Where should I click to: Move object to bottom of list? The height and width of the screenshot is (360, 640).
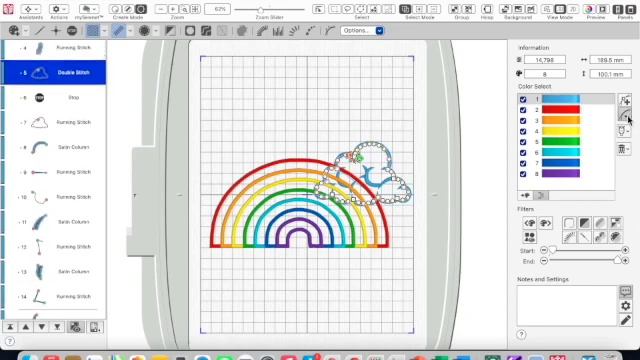(x=57, y=327)
